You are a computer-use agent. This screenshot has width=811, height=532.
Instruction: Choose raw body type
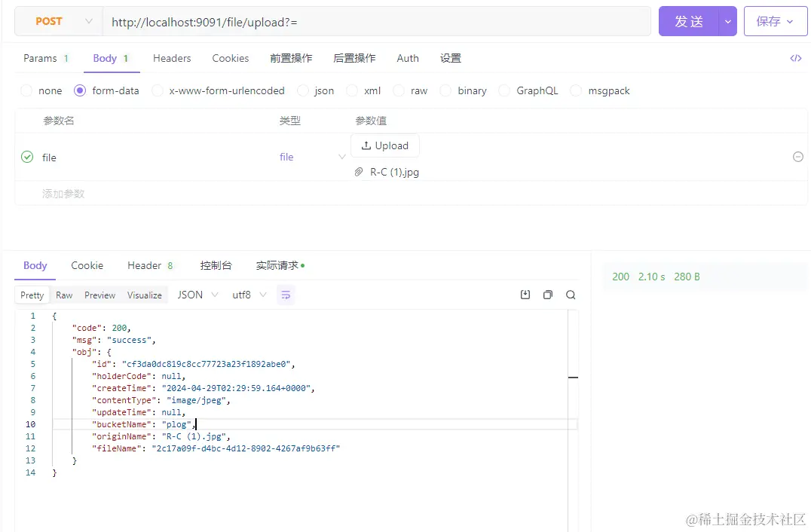coord(410,90)
